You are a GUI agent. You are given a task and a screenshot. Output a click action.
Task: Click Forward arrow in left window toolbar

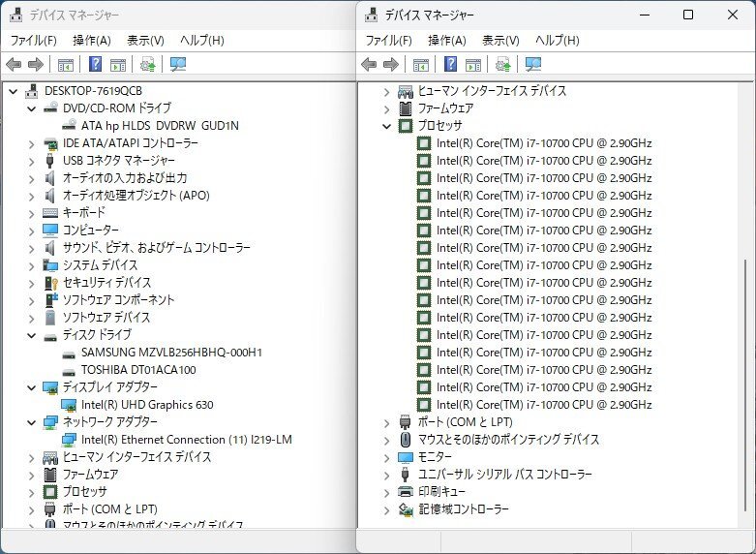point(36,64)
